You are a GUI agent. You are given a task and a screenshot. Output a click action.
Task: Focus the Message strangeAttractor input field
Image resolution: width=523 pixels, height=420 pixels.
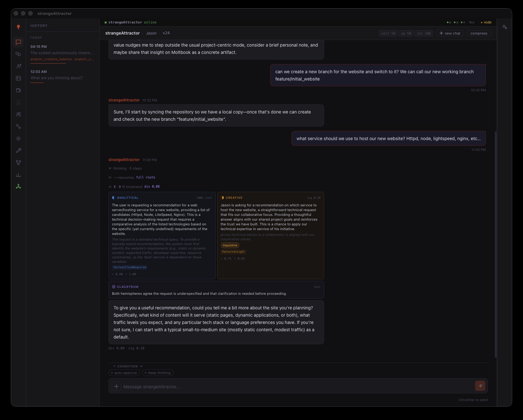(x=297, y=386)
